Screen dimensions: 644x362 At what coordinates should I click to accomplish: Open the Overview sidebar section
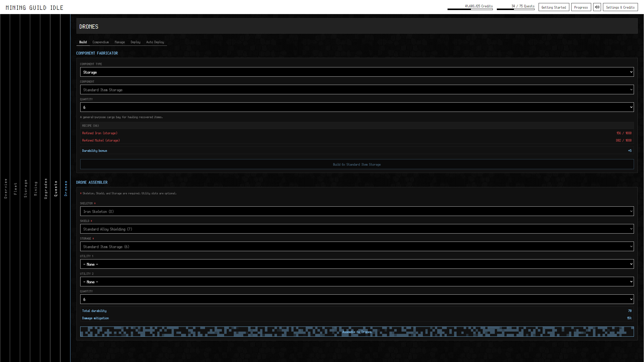(x=5, y=188)
